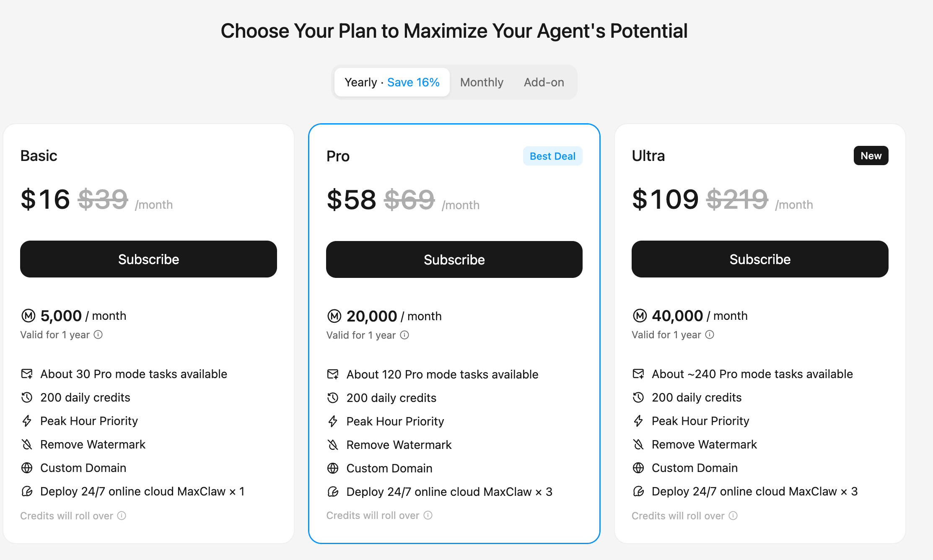933x560 pixels.
Task: Click info icon next to Pro 'Credits will roll over'
Action: pyautogui.click(x=428, y=515)
